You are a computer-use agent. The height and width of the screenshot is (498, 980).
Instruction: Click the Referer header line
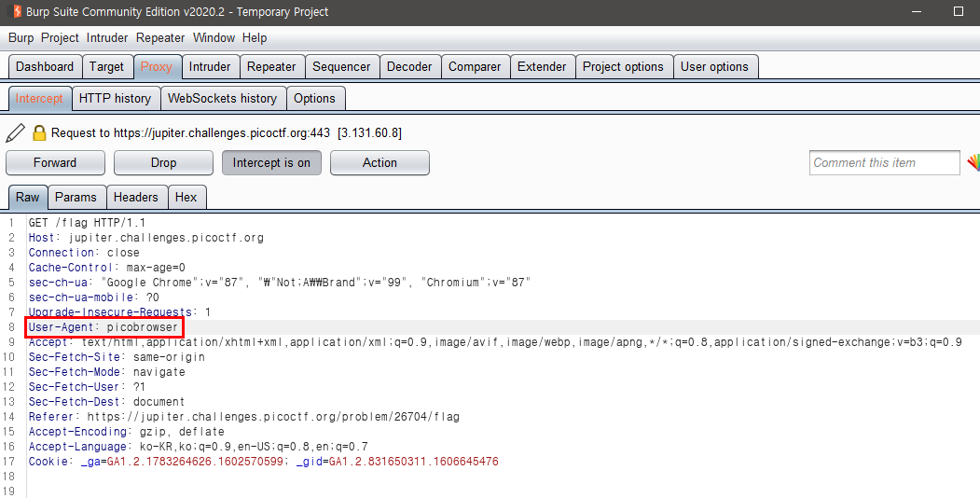(x=244, y=417)
